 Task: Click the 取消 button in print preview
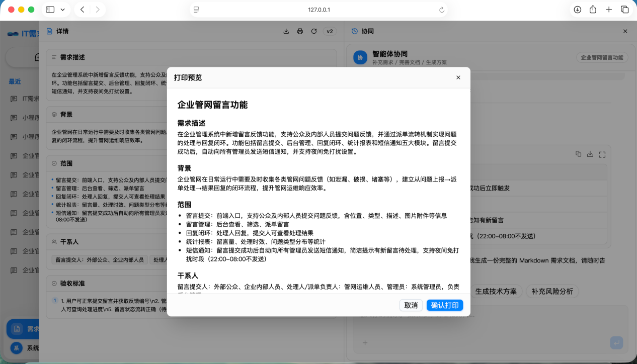pyautogui.click(x=411, y=305)
